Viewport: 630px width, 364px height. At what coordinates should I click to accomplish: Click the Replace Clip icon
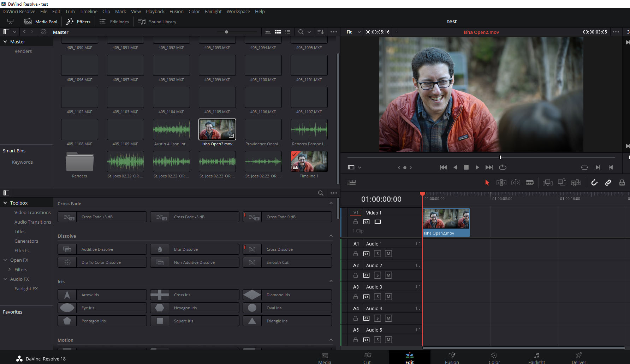coord(576,182)
